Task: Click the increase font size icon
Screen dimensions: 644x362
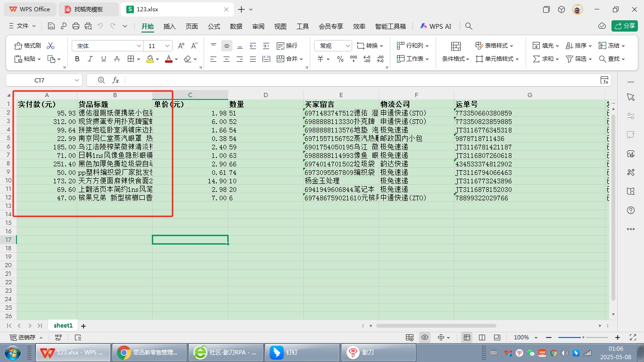Action: pos(182,46)
